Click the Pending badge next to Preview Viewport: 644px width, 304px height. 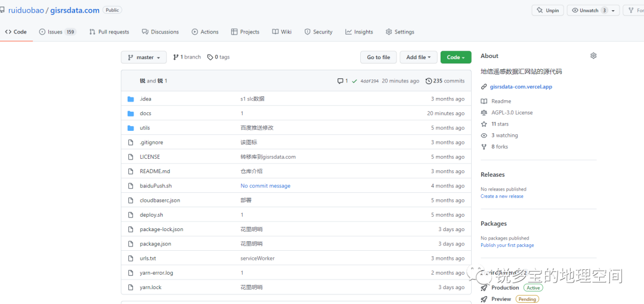click(527, 299)
